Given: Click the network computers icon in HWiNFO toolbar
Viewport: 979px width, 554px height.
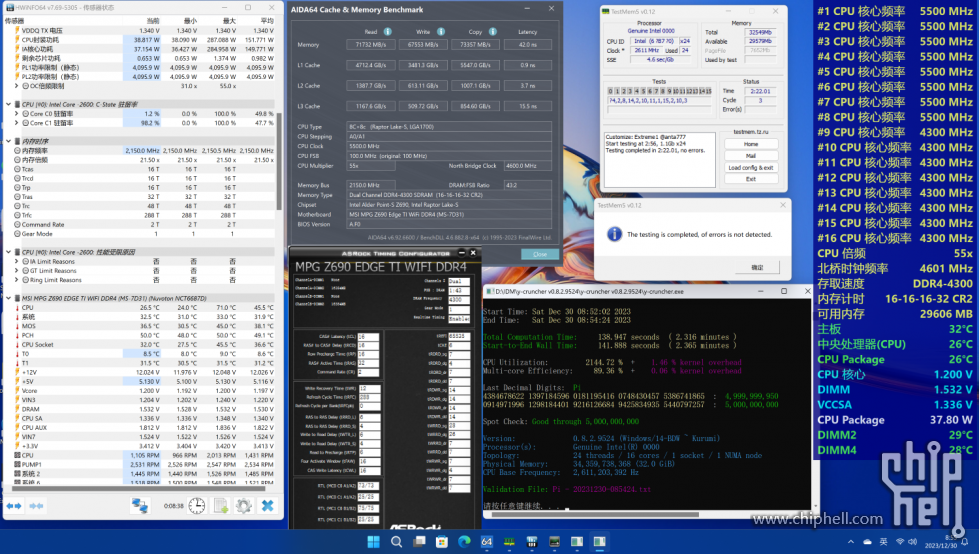Looking at the screenshot, I should [140, 506].
